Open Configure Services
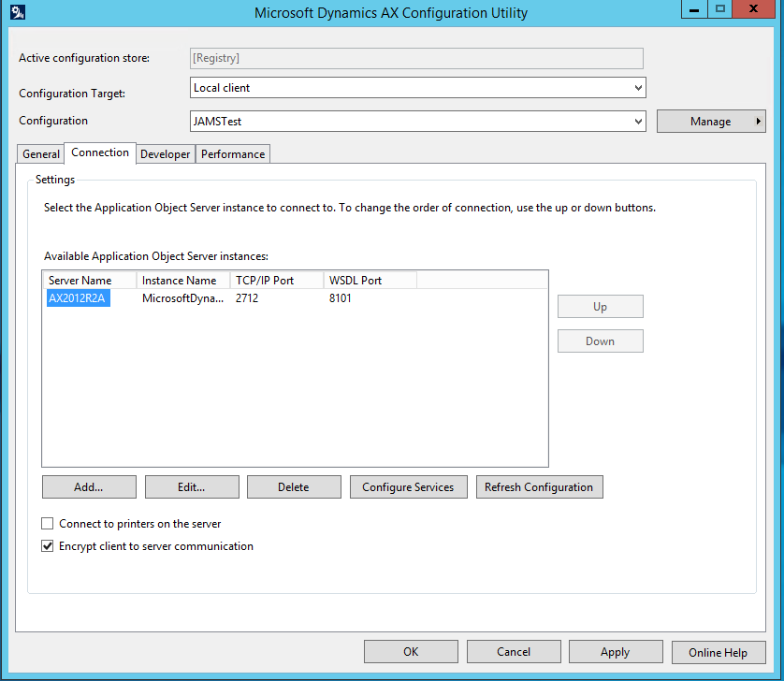Screen dimensions: 784x681 (408, 486)
